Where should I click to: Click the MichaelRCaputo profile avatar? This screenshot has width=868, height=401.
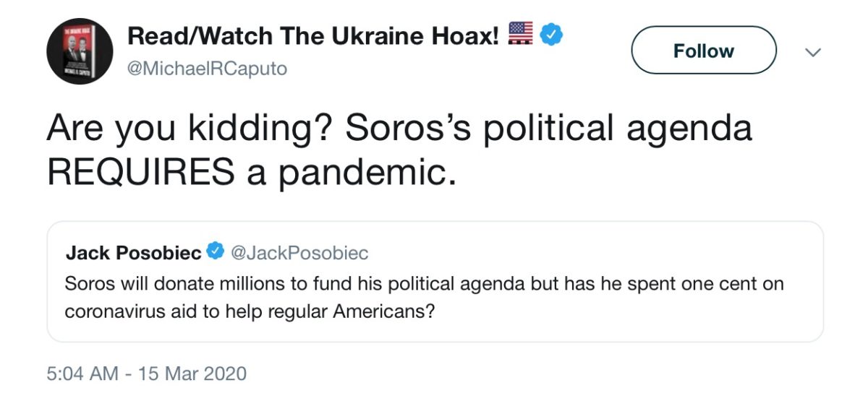click(x=80, y=51)
